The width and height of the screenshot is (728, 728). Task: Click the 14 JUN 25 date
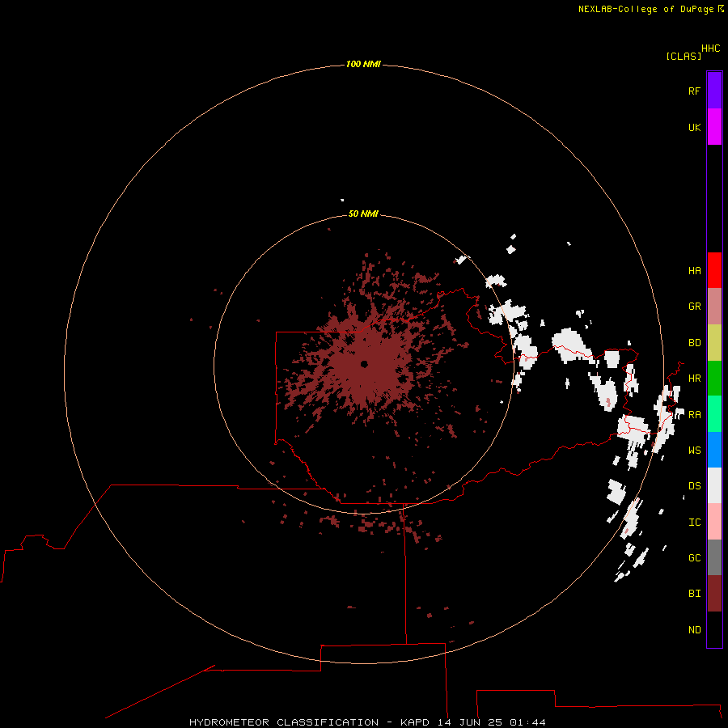[470, 722]
